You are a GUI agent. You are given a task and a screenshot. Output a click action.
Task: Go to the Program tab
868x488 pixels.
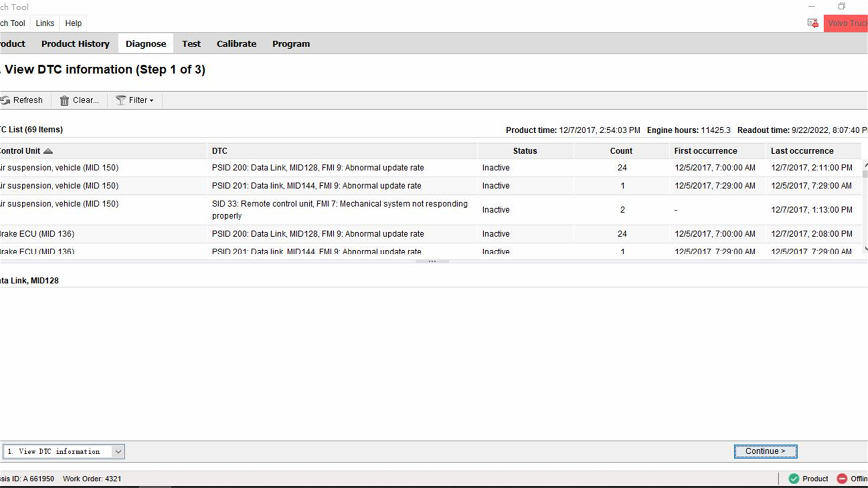(x=291, y=44)
